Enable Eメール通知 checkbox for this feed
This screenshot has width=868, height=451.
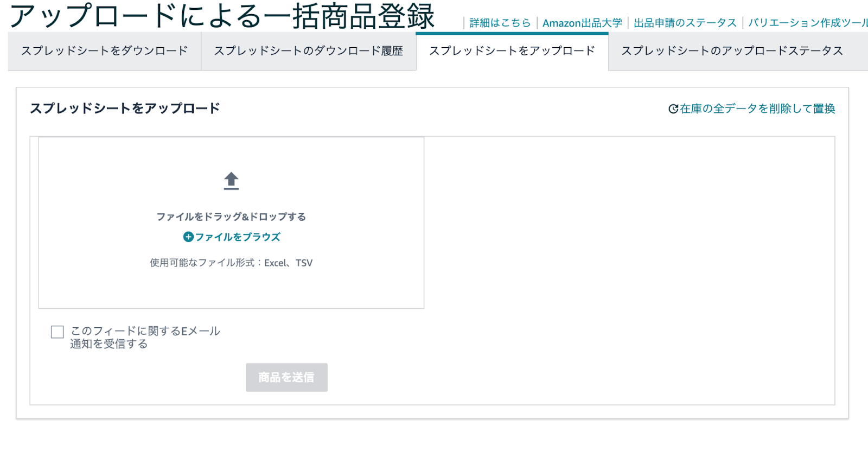(58, 332)
